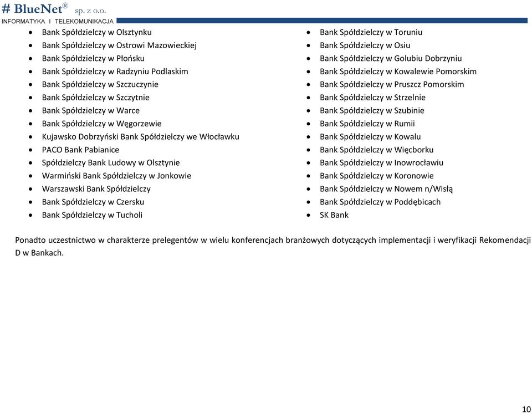532x413 pixels.
Task: Select 'Bank Spółdzielczy w Kowalewie Pomorskim'
Action: (x=398, y=72)
